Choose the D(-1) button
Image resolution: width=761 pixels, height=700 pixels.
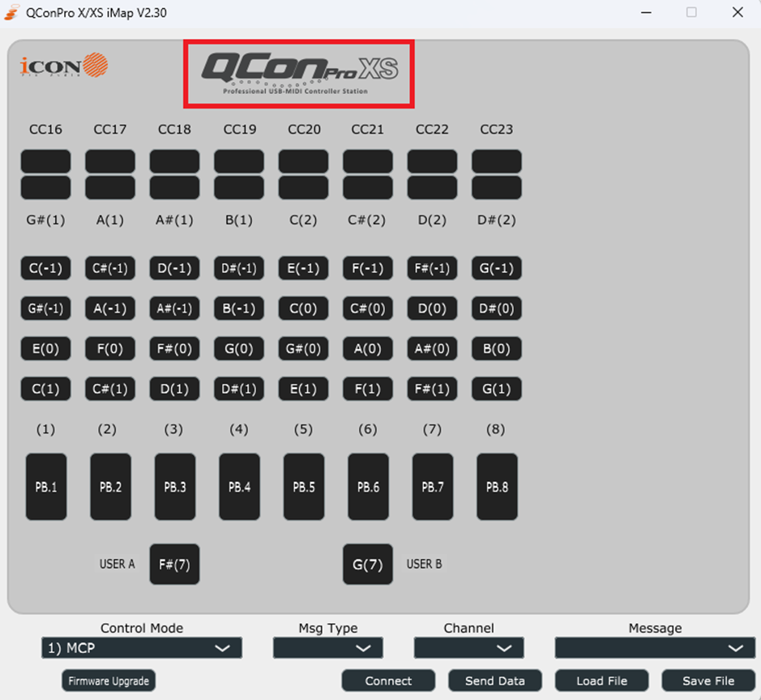click(x=175, y=268)
